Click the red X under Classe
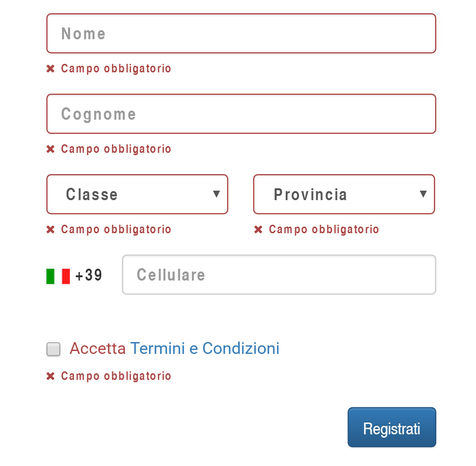The height and width of the screenshot is (466, 476). [x=51, y=229]
